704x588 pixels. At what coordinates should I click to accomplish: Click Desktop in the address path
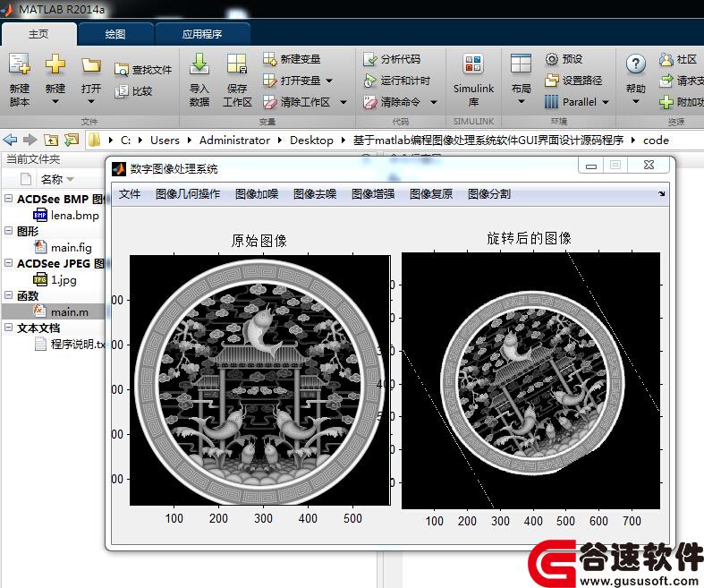tap(311, 141)
